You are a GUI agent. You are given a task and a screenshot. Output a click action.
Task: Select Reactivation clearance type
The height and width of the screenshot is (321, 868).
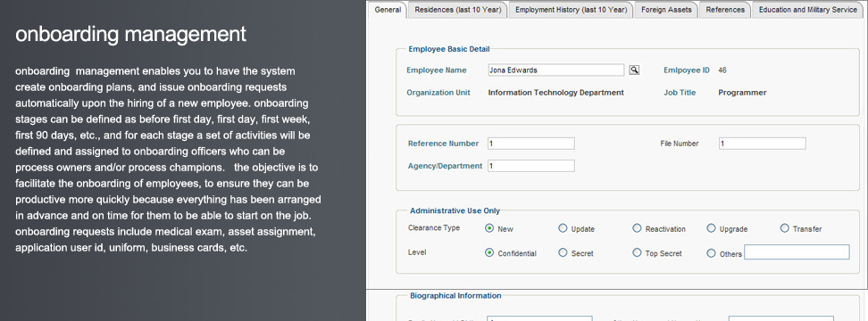tap(637, 228)
